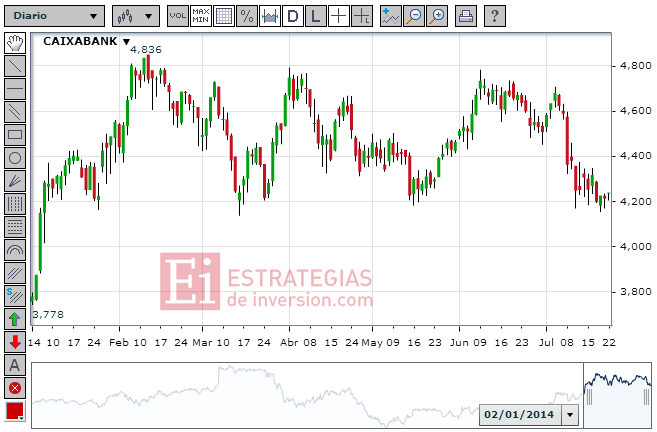Select the vertical dotted grid tool
Viewport: 657px width, 432px height.
tap(15, 204)
